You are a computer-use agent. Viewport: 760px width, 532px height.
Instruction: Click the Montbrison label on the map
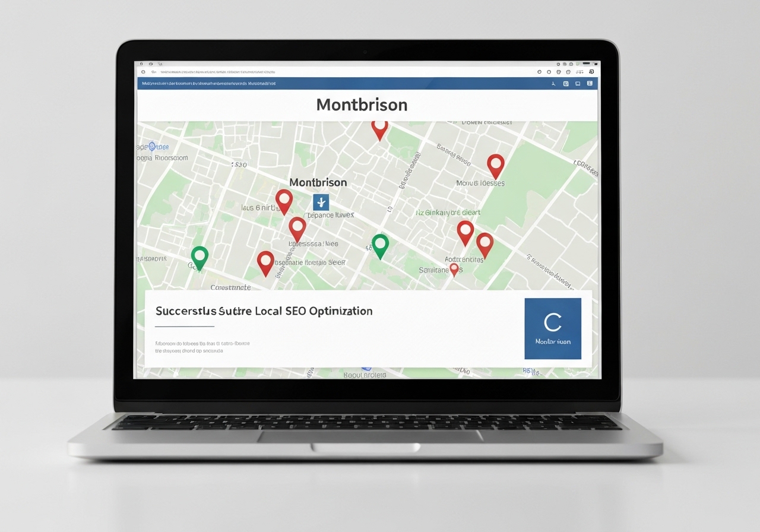318,182
